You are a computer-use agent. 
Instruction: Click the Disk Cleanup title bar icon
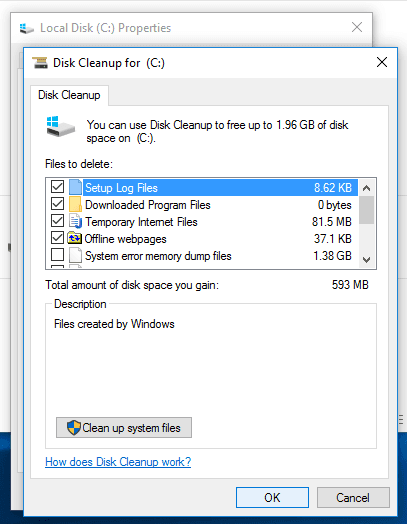(x=40, y=62)
